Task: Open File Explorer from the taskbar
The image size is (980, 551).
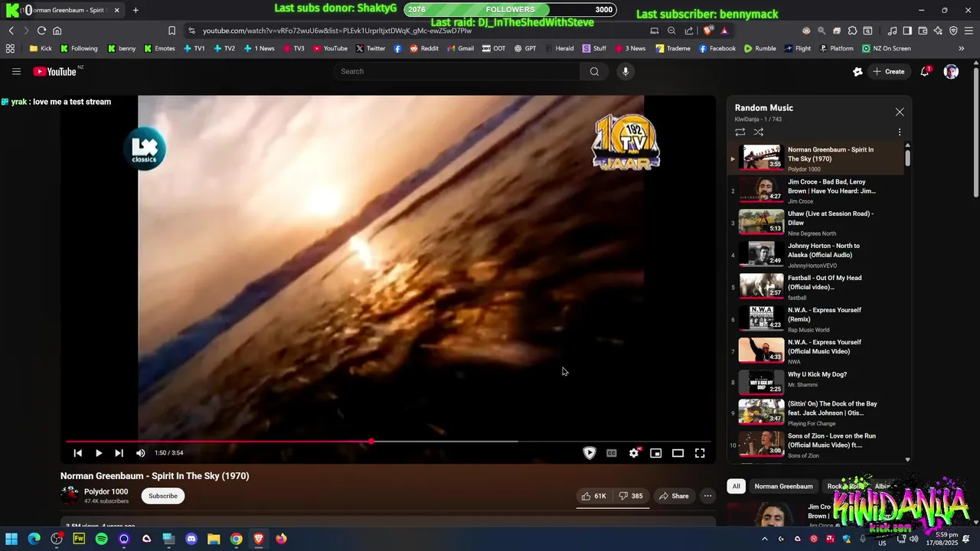Action: (x=214, y=539)
